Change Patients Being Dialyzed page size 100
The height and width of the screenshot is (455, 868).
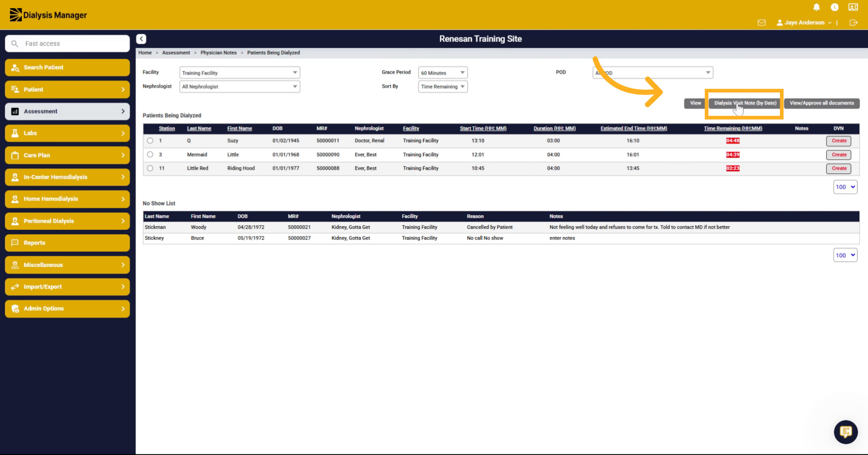click(845, 187)
